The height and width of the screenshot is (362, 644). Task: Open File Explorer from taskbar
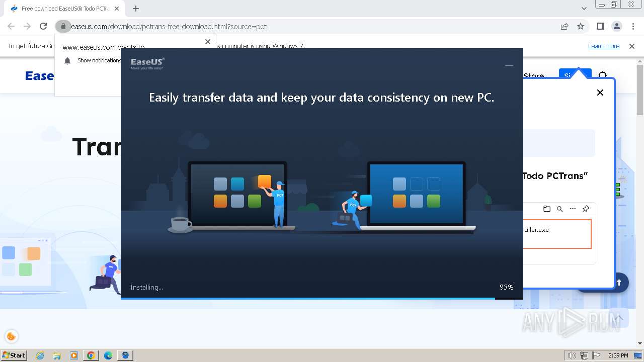[x=57, y=355]
